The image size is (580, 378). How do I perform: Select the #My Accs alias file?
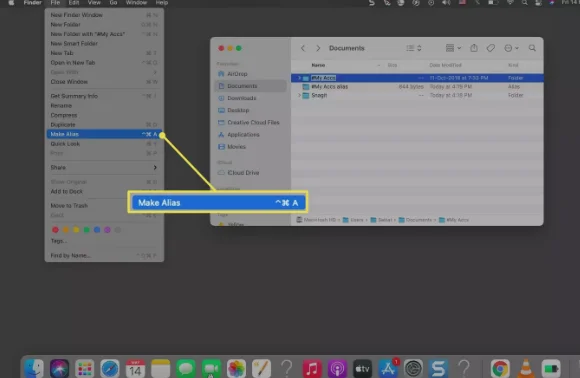pyautogui.click(x=417, y=87)
